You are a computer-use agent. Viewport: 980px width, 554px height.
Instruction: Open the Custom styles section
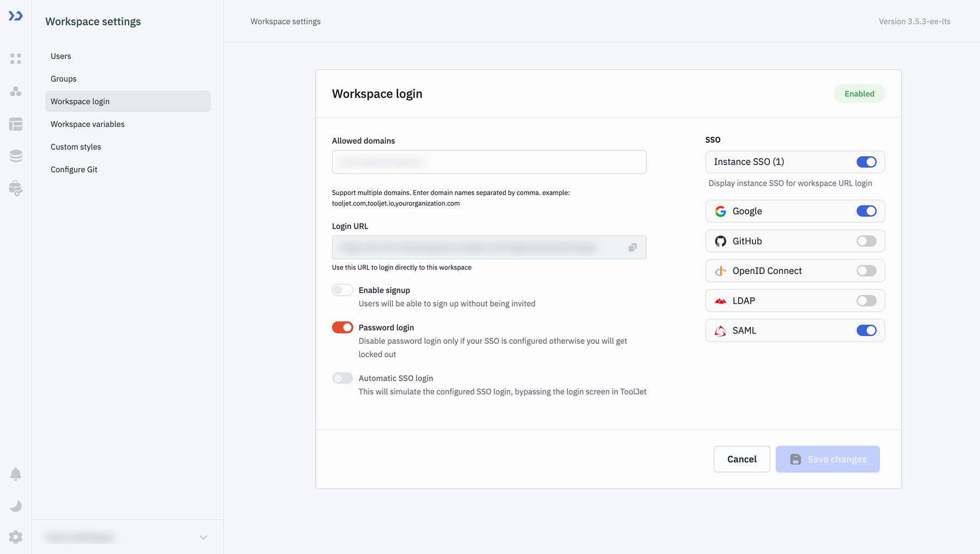pos(76,147)
